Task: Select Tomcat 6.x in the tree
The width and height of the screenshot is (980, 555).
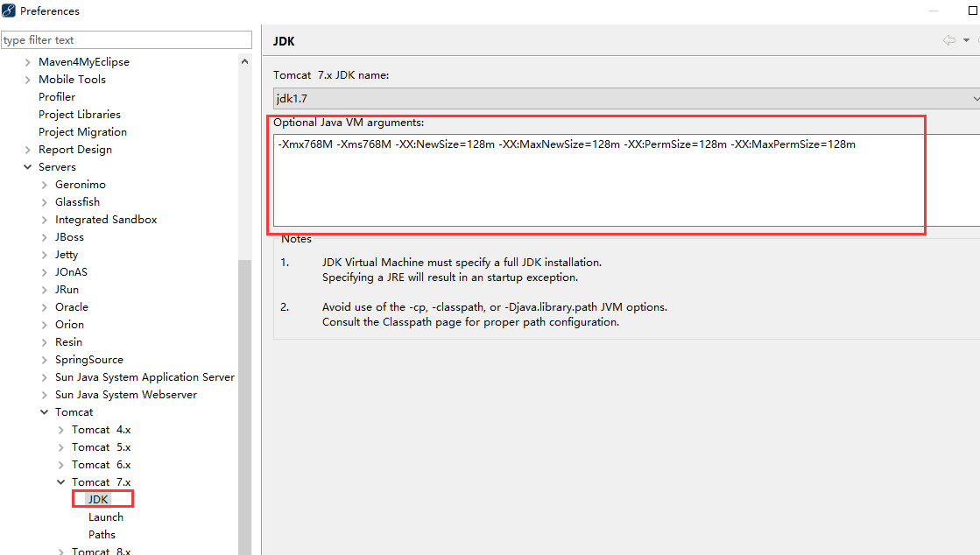Action: tap(101, 464)
